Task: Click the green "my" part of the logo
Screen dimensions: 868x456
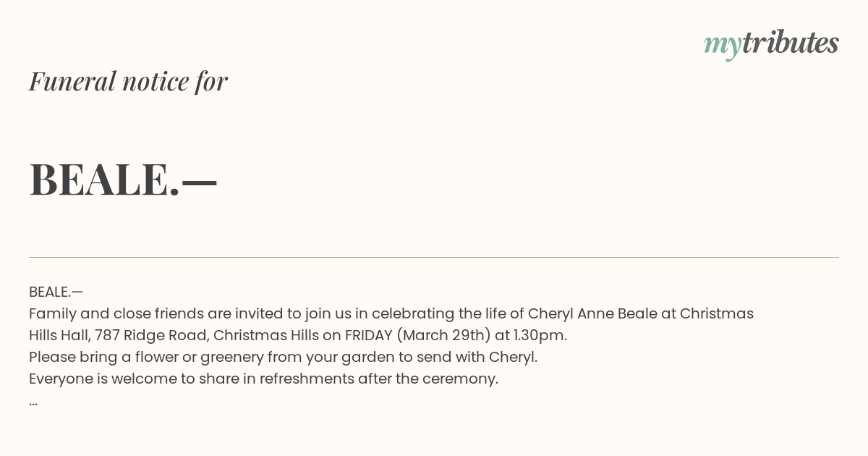Action: tap(723, 46)
